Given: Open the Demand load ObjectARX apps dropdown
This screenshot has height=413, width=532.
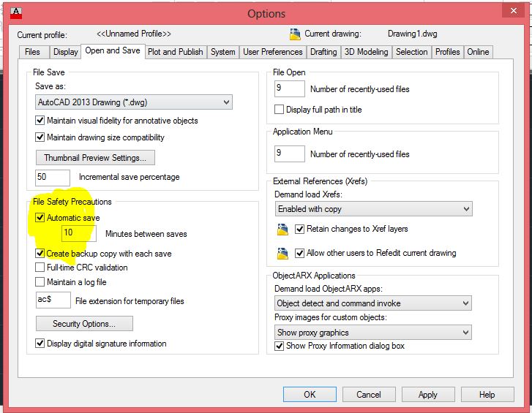Looking at the screenshot, I should (x=373, y=303).
